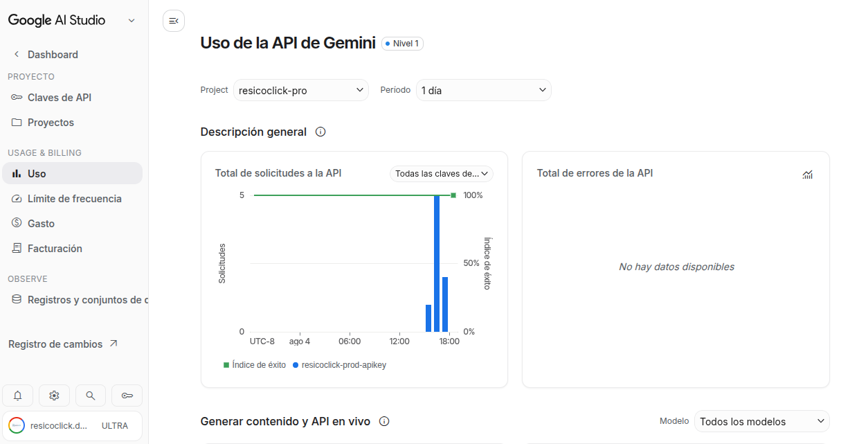Open Registro de cambios external link
The width and height of the screenshot is (868, 444).
pos(63,344)
